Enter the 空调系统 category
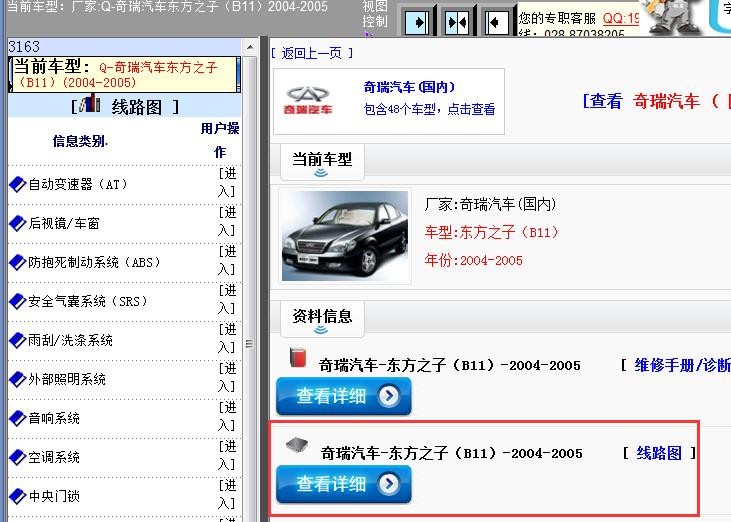This screenshot has height=522, width=731. tap(228, 455)
